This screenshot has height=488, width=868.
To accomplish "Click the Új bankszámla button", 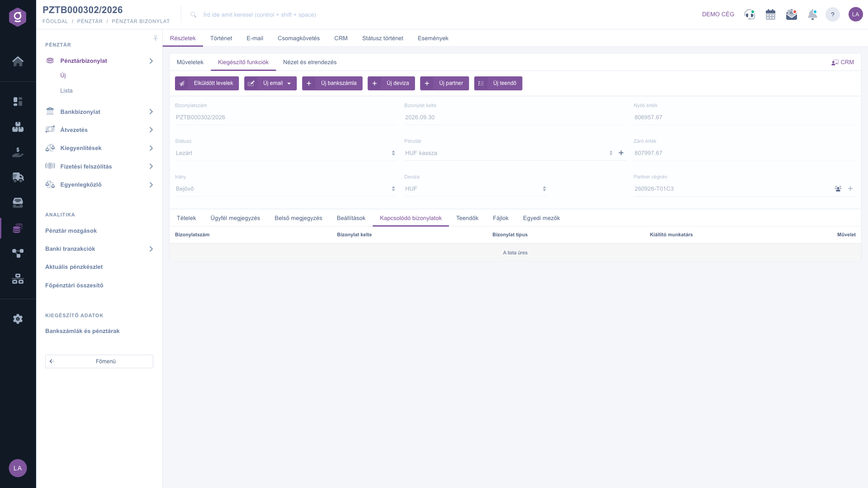I will pyautogui.click(x=332, y=84).
